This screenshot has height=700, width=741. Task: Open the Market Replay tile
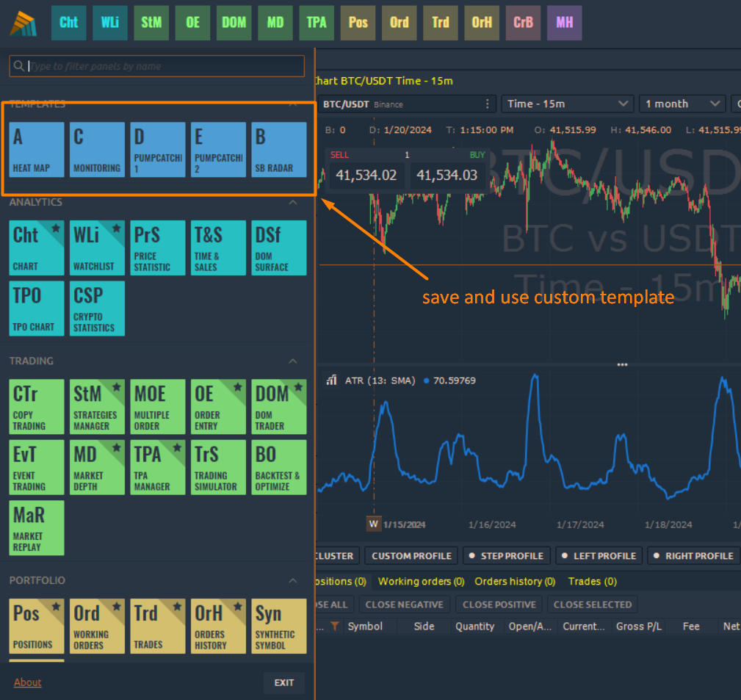pyautogui.click(x=37, y=527)
